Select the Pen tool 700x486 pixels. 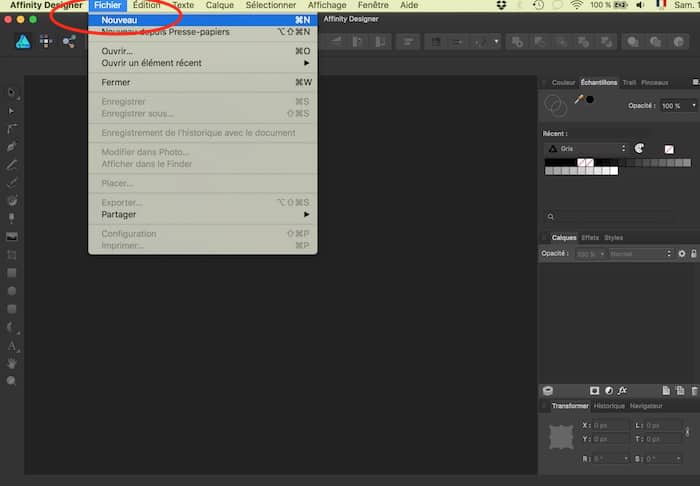[12, 146]
